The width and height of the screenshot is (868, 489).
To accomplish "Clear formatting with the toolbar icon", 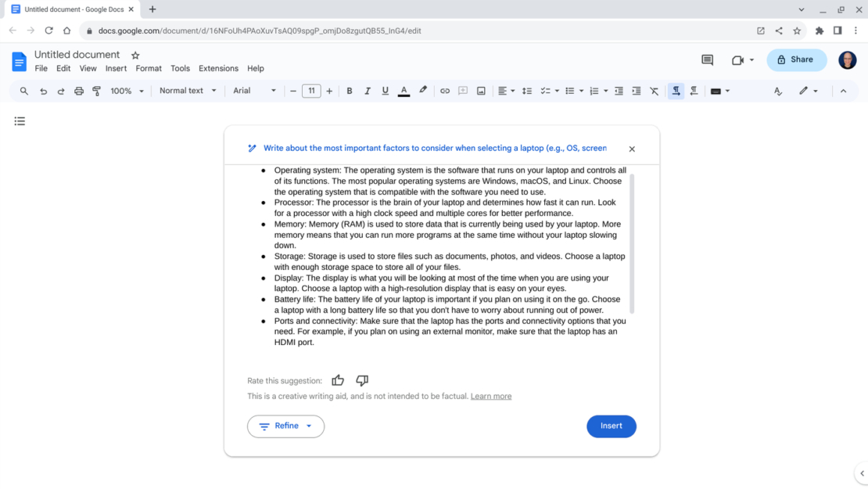I will point(654,90).
